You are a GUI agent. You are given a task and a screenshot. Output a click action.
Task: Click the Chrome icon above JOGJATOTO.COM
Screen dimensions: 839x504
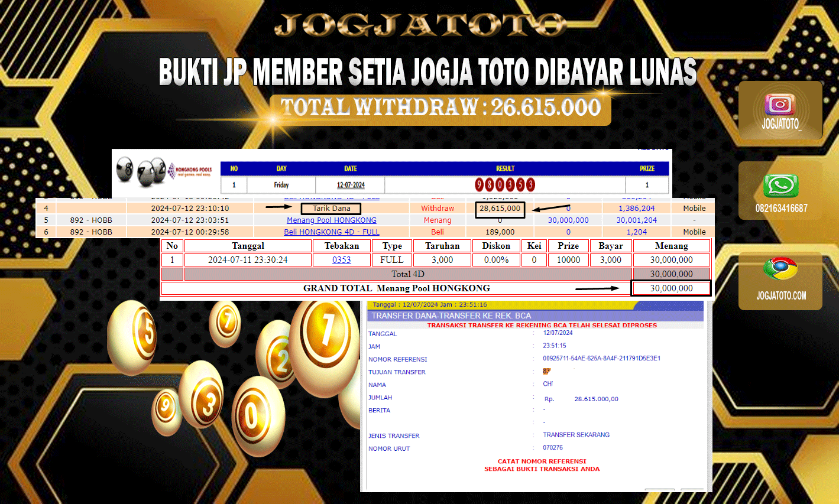(780, 269)
